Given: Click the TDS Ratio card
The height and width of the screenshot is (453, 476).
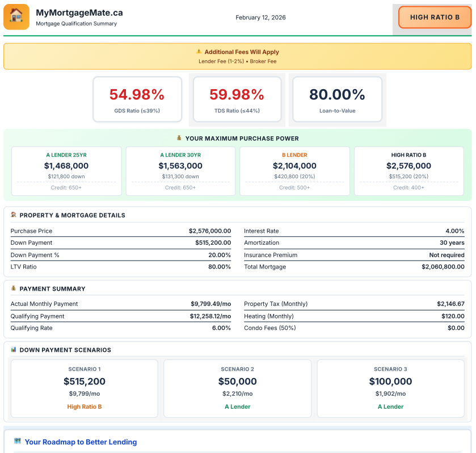Looking at the screenshot, I should pos(237,99).
